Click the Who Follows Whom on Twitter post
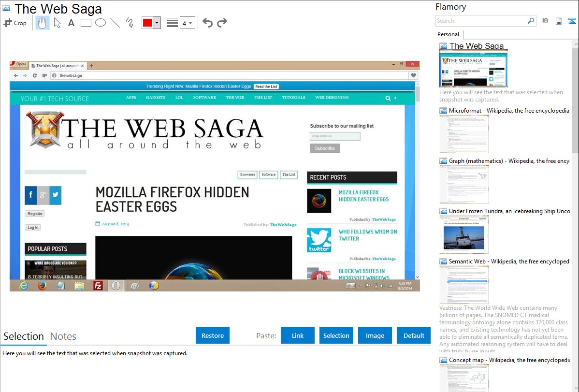This screenshot has width=579, height=392. pyautogui.click(x=368, y=235)
